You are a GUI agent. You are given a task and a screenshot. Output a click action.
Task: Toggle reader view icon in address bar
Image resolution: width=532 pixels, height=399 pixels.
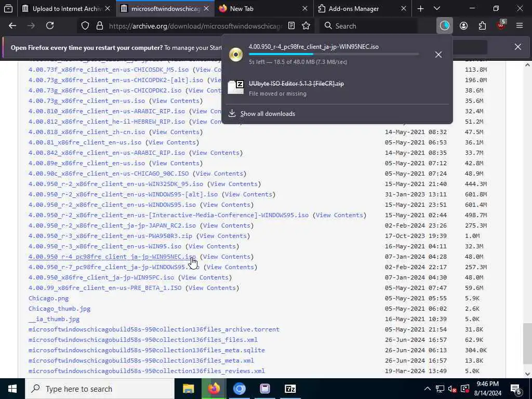(x=291, y=26)
